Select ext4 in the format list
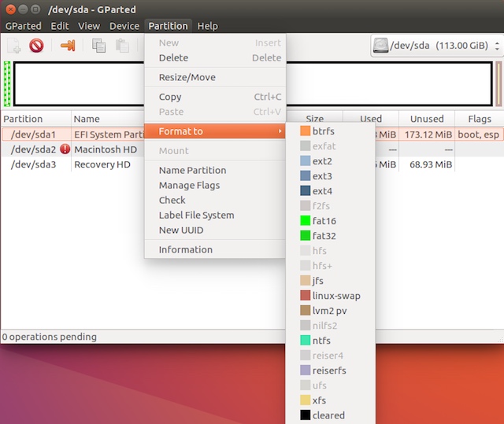504x424 pixels. [330, 191]
